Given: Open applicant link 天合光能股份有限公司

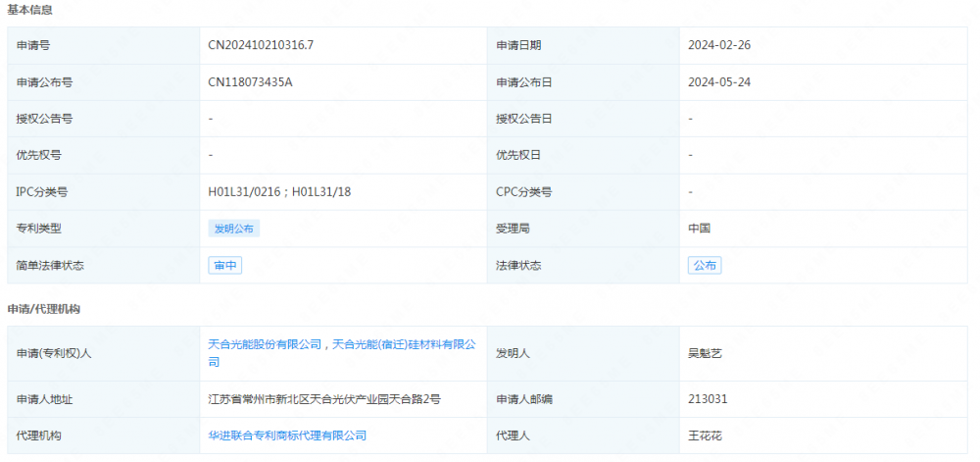Looking at the screenshot, I should click(265, 344).
